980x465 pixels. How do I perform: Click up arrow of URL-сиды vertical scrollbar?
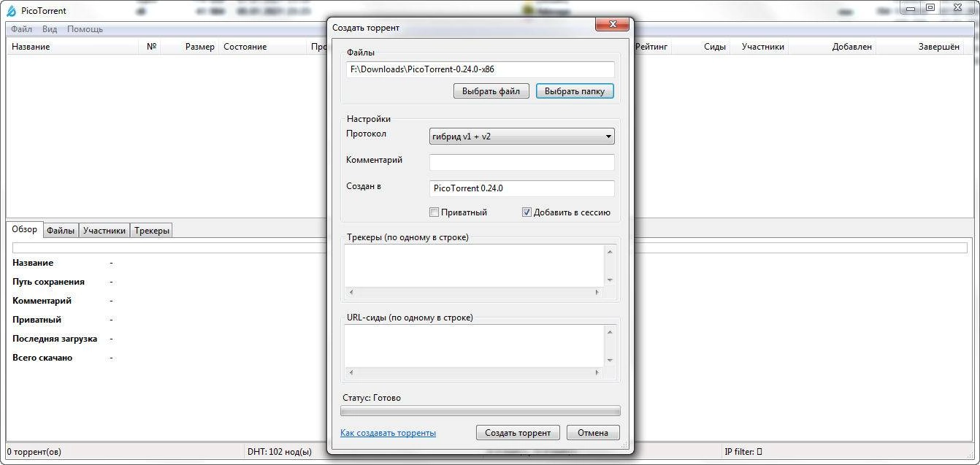click(x=610, y=331)
